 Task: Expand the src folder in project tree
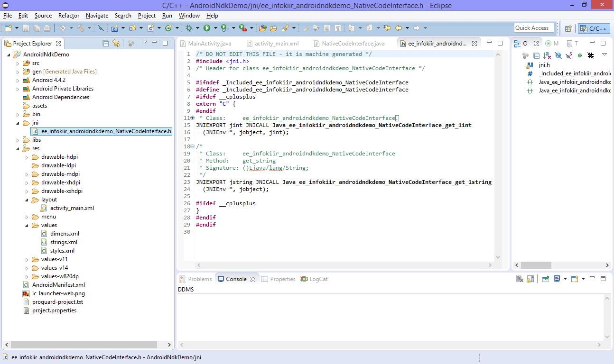tap(18, 63)
